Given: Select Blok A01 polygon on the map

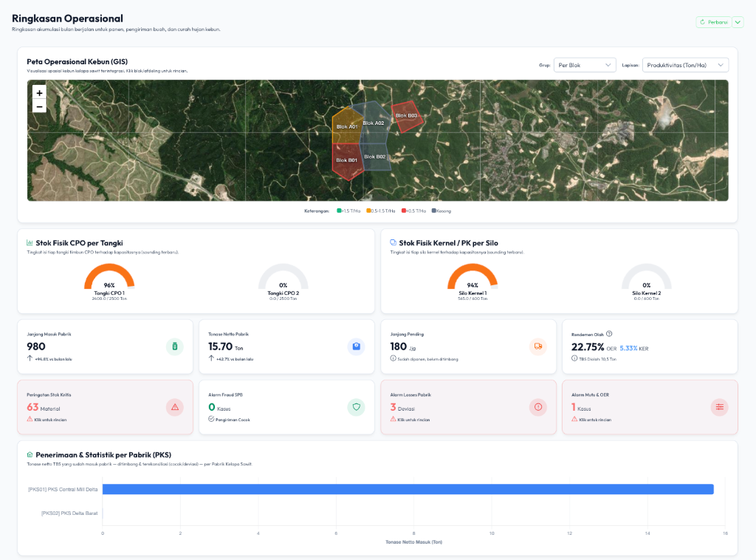Looking at the screenshot, I should point(347,126).
